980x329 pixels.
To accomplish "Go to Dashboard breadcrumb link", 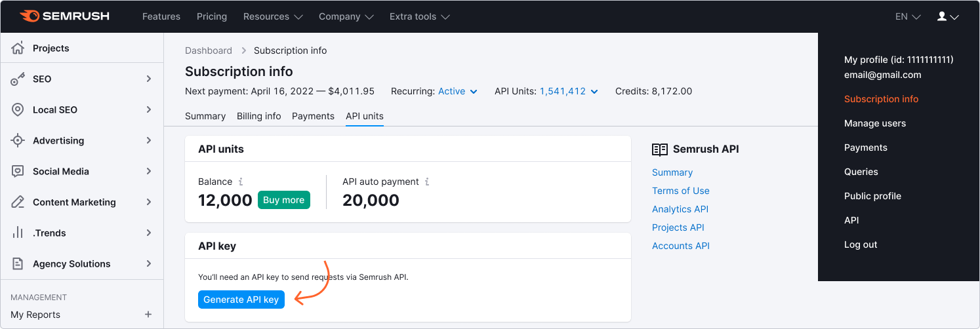I will pos(209,50).
